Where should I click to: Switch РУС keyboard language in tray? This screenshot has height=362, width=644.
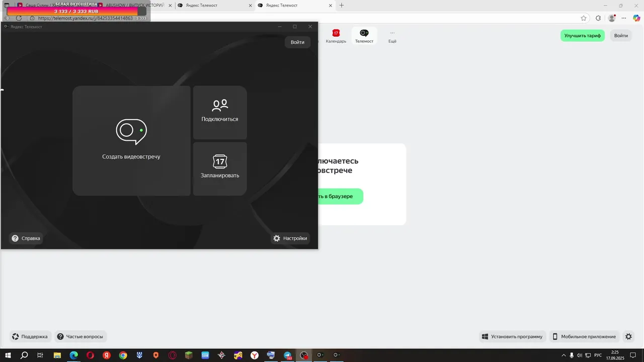click(598, 355)
